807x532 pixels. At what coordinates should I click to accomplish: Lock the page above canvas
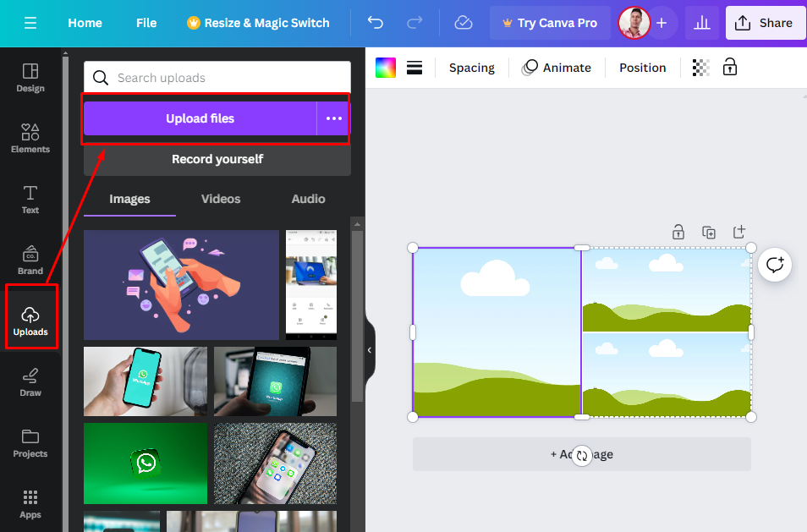click(678, 232)
